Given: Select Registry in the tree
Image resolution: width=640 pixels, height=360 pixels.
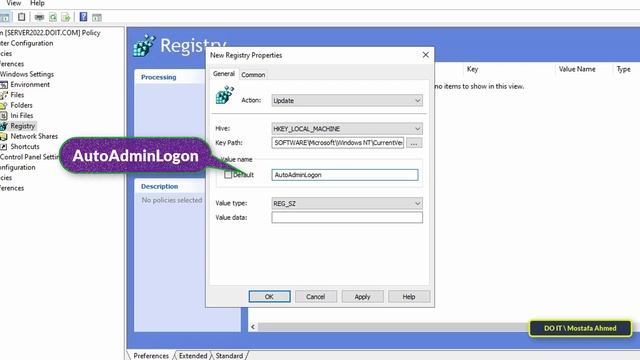Looking at the screenshot, I should 22,126.
